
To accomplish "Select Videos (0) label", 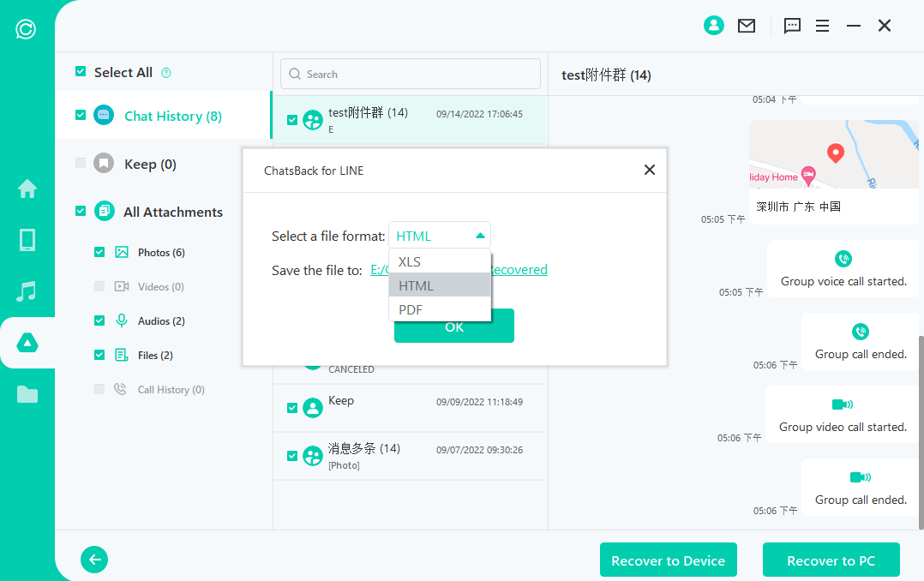I will [x=161, y=287].
